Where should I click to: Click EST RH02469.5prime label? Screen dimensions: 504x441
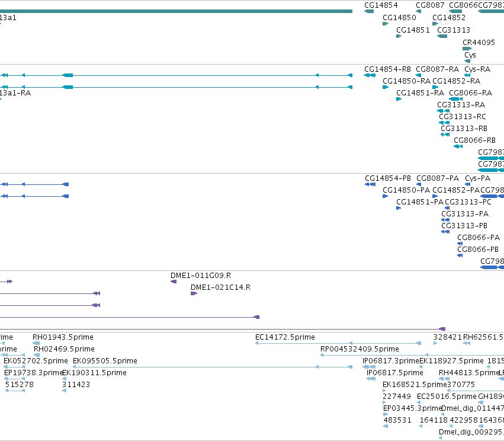[x=64, y=349]
